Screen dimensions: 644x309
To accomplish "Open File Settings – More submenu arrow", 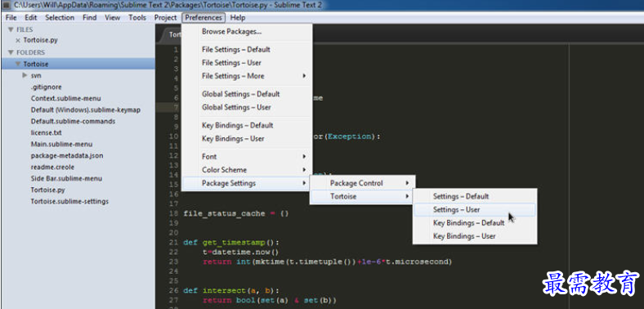I will click(x=304, y=76).
